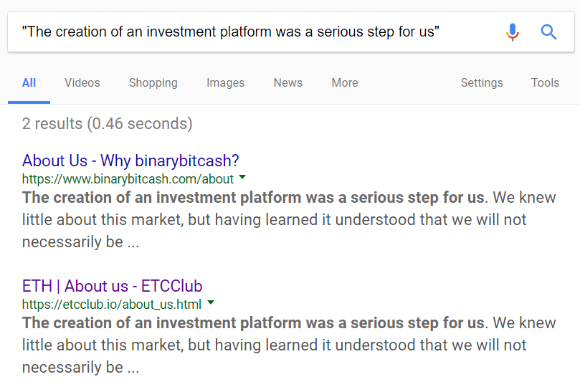Switch to the Shopping tab
The height and width of the screenshot is (392, 580).
153,82
